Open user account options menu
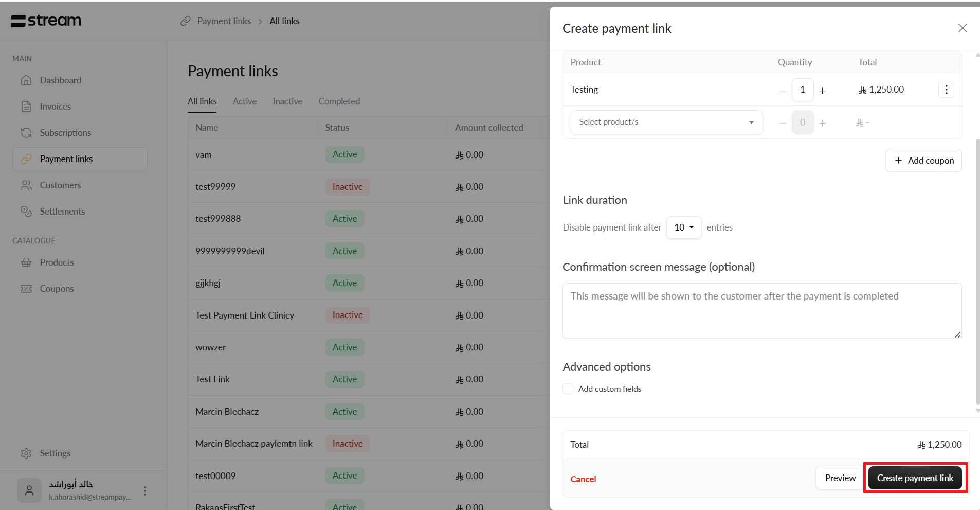The width and height of the screenshot is (980, 510). (145, 491)
